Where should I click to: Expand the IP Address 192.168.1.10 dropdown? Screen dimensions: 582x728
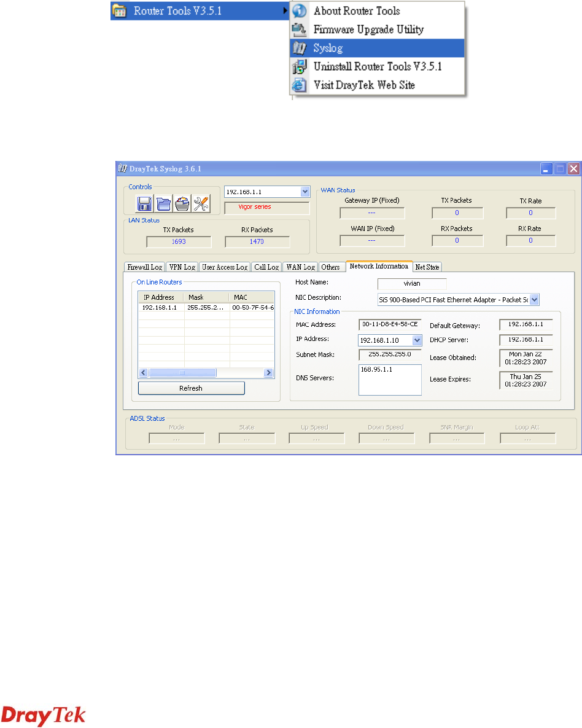pos(417,340)
